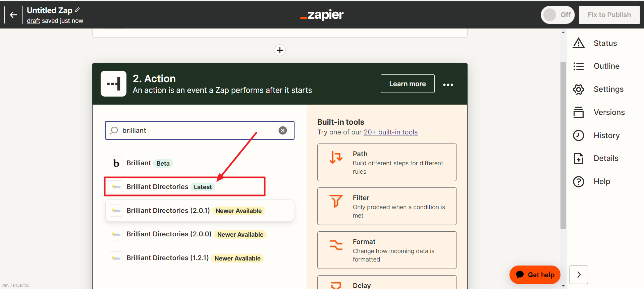Click the Get help chat button
644x289 pixels.
(535, 275)
